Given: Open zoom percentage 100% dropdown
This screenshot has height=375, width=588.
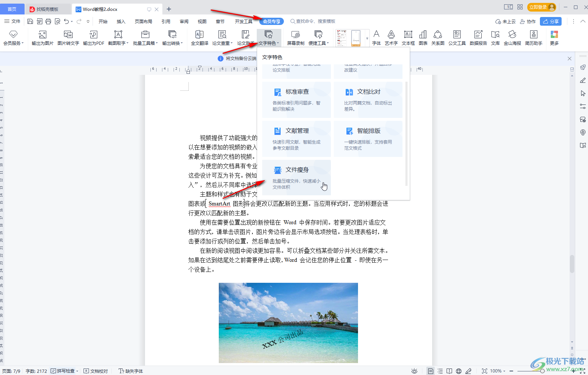Looking at the screenshot, I should (498, 371).
